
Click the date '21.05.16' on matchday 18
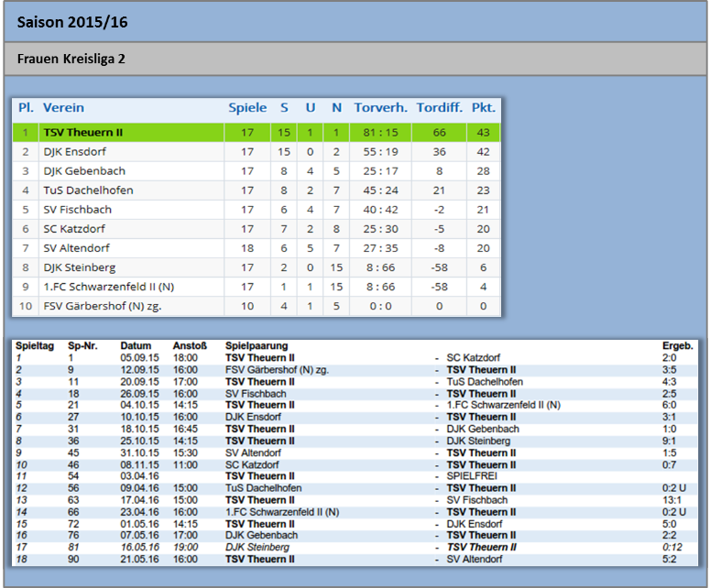pos(139,560)
